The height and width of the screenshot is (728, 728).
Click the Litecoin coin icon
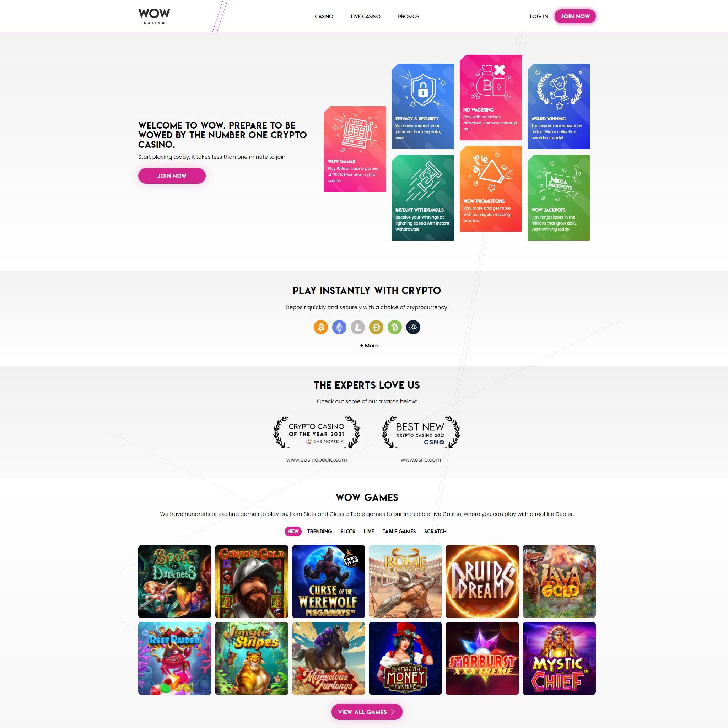357,327
